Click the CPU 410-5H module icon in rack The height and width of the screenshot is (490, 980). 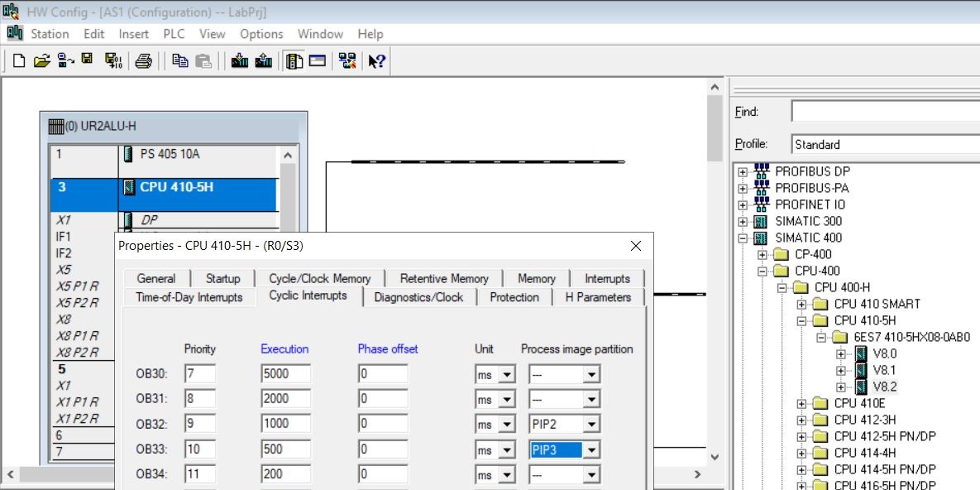129,187
